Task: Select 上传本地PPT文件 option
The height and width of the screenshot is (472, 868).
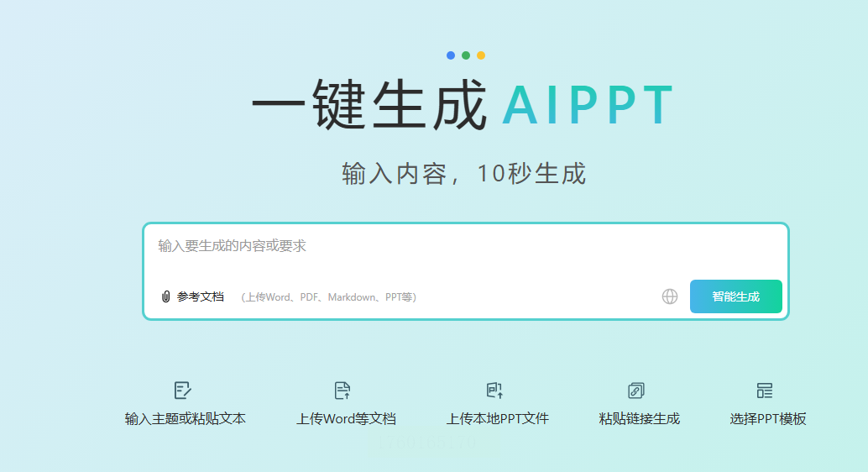Action: coord(498,419)
